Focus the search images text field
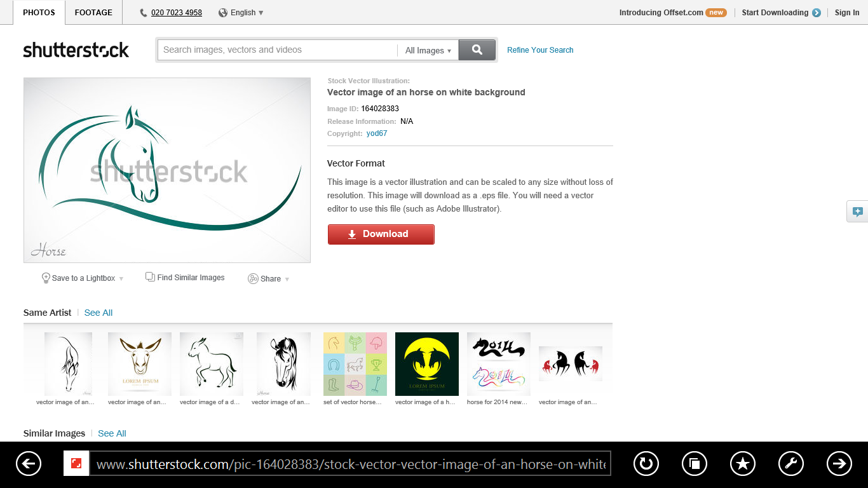This screenshot has width=868, height=488. tap(278, 50)
